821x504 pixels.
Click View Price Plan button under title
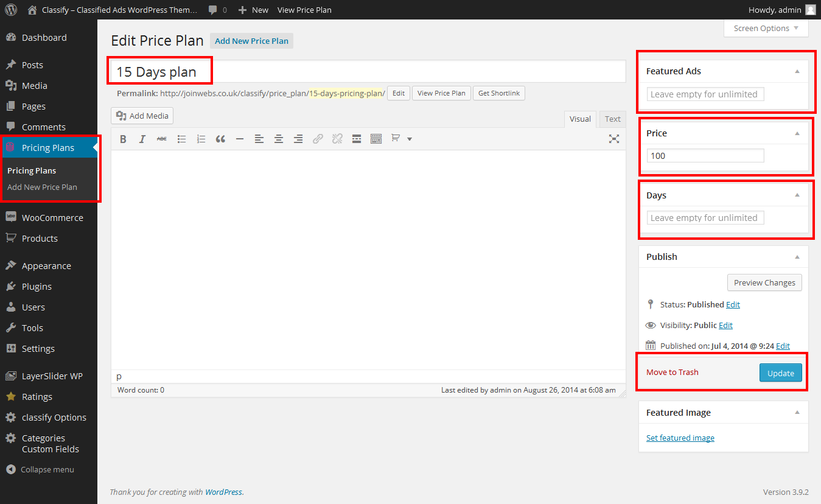(441, 93)
